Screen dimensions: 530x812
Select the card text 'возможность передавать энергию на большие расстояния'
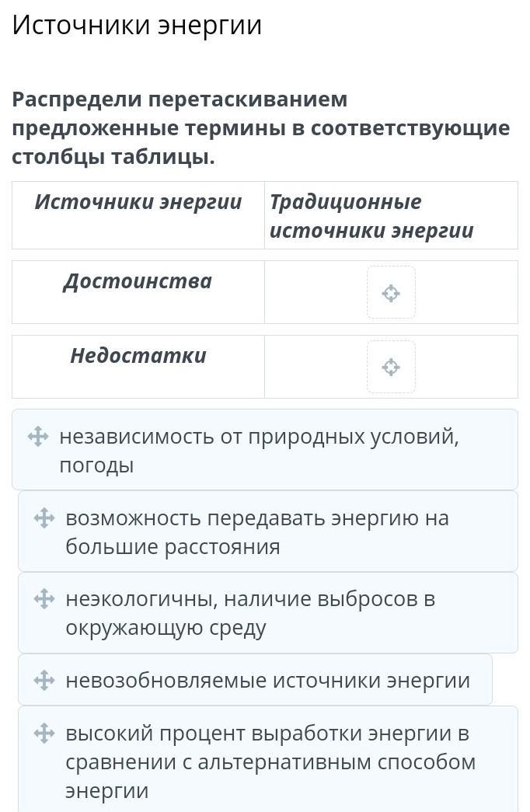(x=256, y=532)
